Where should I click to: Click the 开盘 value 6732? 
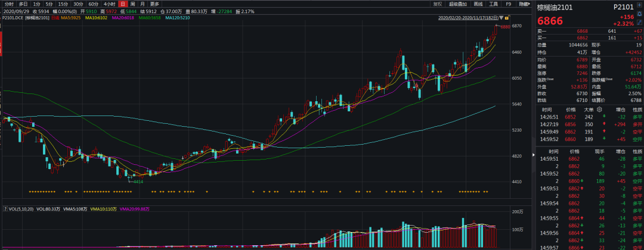[636, 59]
